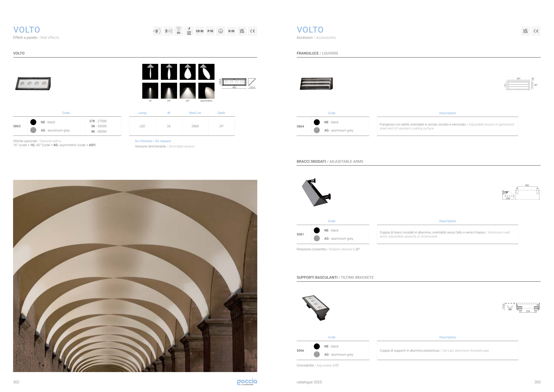Click the earth ground symbol icon
554x392 pixels.
click(x=220, y=31)
